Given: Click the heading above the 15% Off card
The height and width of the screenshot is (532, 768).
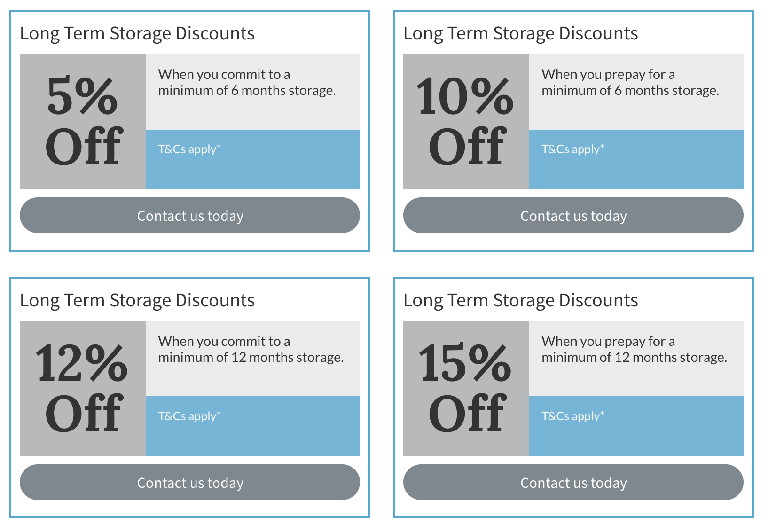Looking at the screenshot, I should pyautogui.click(x=521, y=301).
